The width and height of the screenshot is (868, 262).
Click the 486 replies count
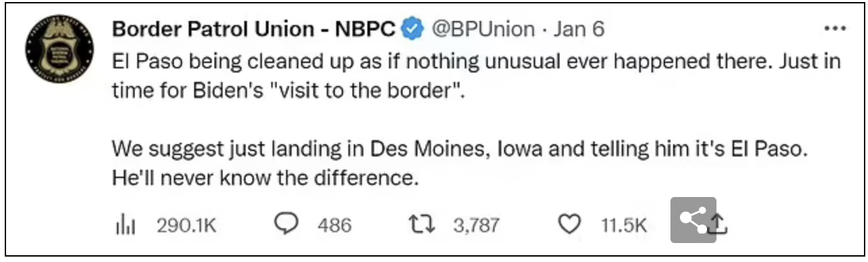(334, 225)
